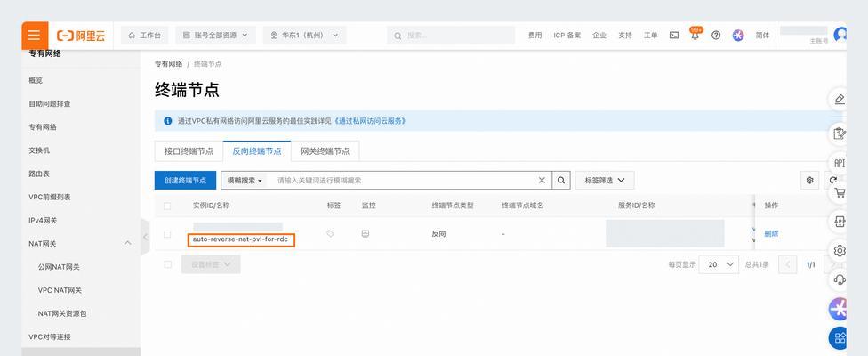Screen dimensions: 868x356
Task: Open the shopping cart floating icon
Action: (840, 192)
